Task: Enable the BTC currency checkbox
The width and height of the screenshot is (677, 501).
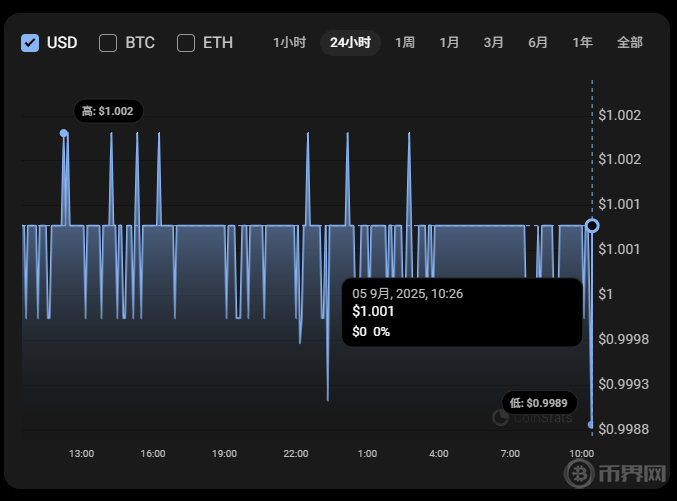Action: click(109, 43)
